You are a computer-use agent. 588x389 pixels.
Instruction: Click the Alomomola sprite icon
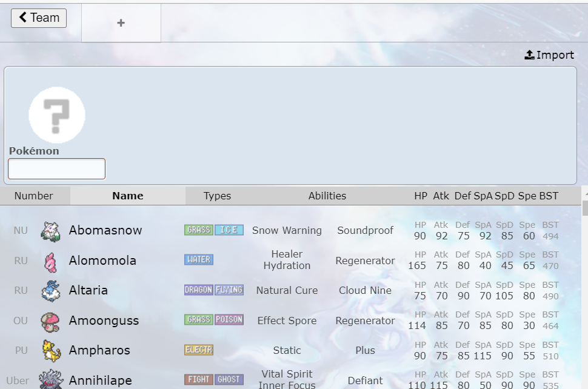[x=51, y=262]
